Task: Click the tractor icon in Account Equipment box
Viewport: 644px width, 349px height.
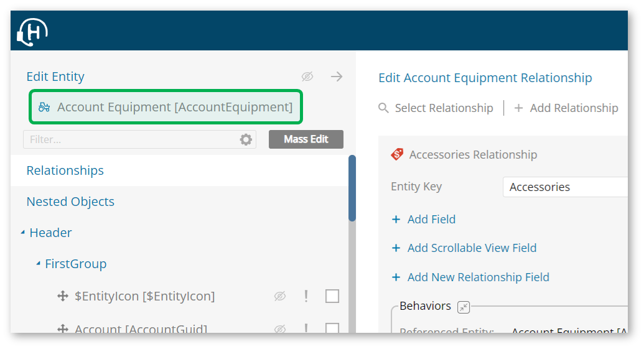Action: point(44,107)
